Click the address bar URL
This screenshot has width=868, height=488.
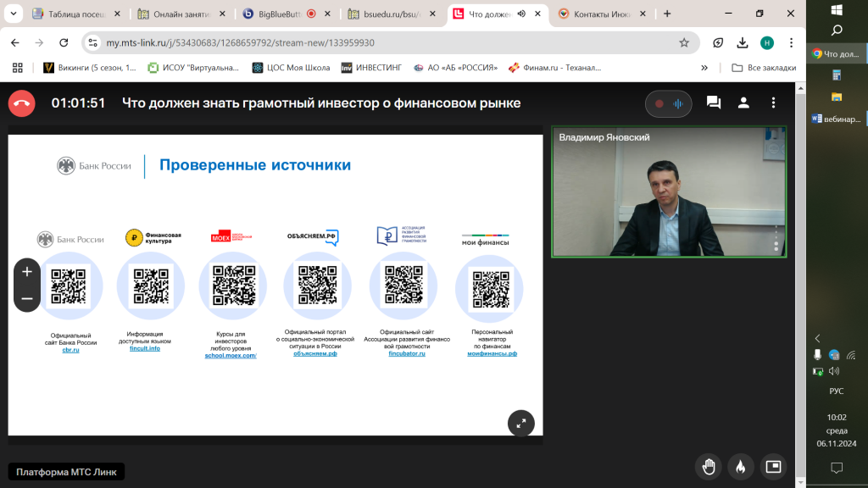tap(240, 42)
